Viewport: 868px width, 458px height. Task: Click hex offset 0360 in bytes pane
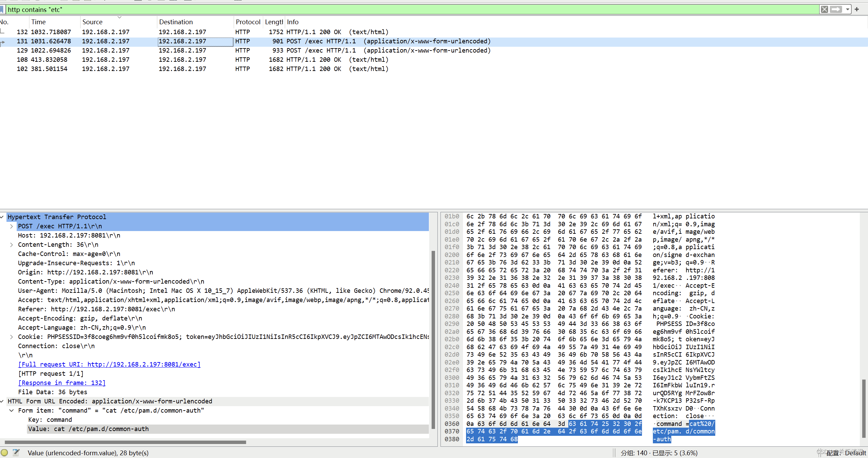[x=452, y=424]
